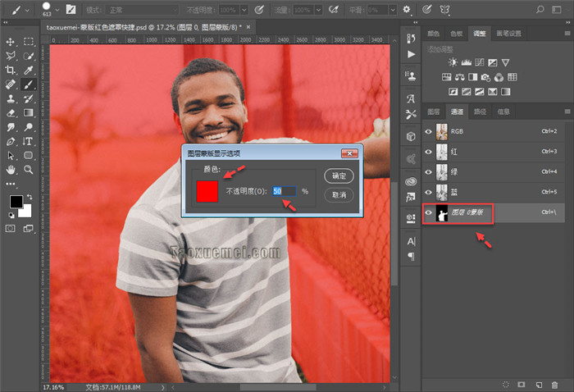Toggle visibility of 红 channel

point(428,152)
